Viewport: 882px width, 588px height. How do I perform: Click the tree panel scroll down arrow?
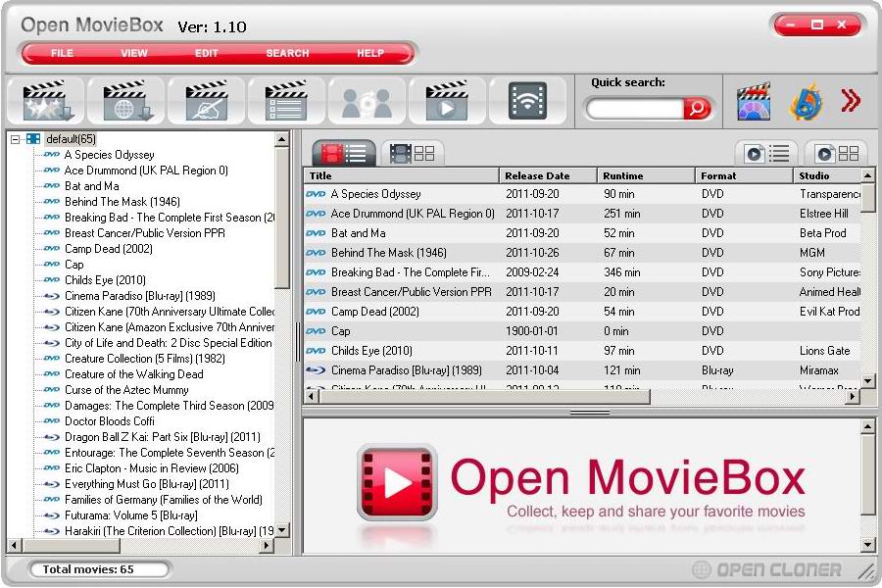click(x=282, y=530)
